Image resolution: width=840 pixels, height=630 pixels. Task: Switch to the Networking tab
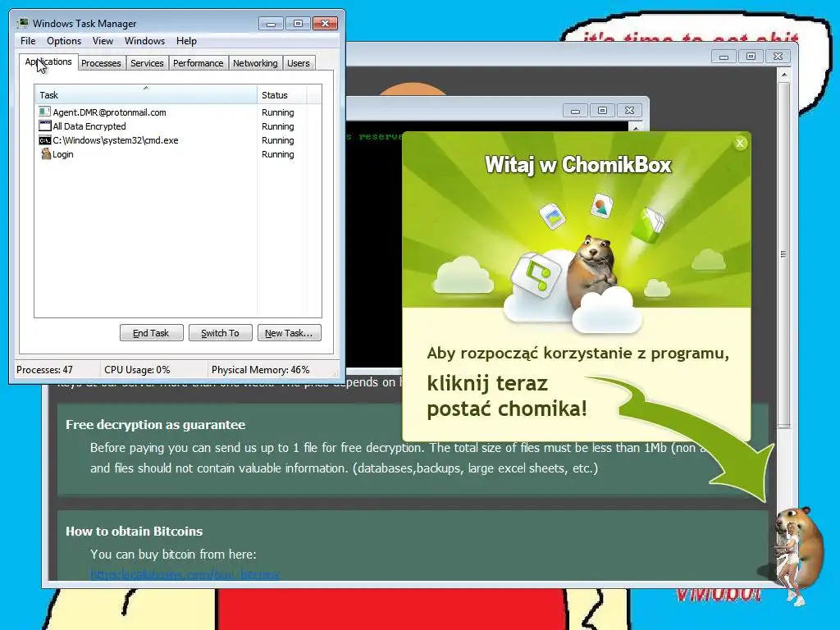coord(255,63)
